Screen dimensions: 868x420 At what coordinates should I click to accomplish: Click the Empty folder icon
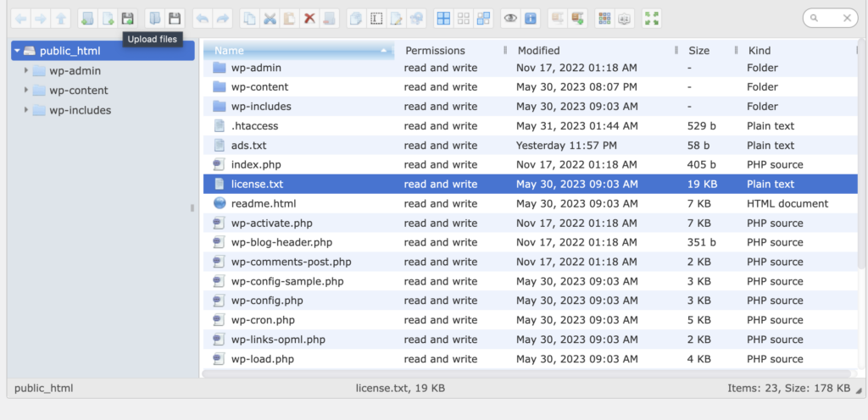click(330, 19)
